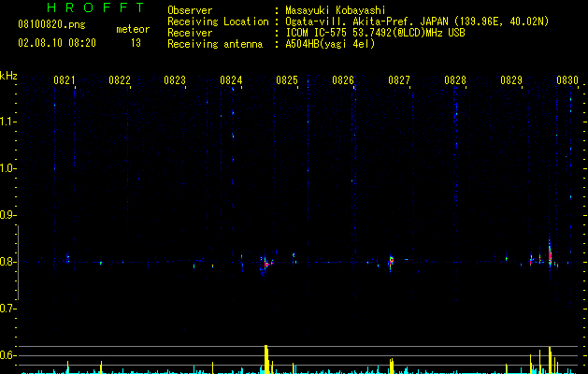Click the strong red echo before 0830
588x374 pixels.
coord(550,255)
